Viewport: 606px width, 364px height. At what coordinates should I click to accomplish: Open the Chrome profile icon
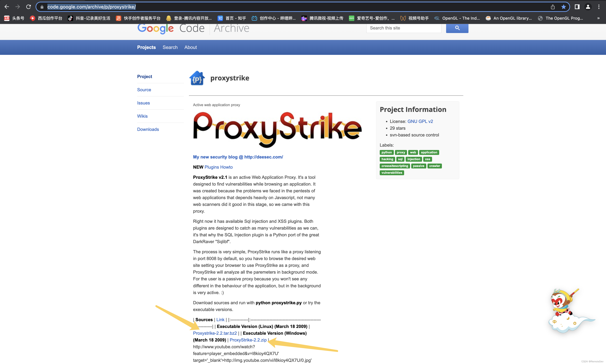588,7
